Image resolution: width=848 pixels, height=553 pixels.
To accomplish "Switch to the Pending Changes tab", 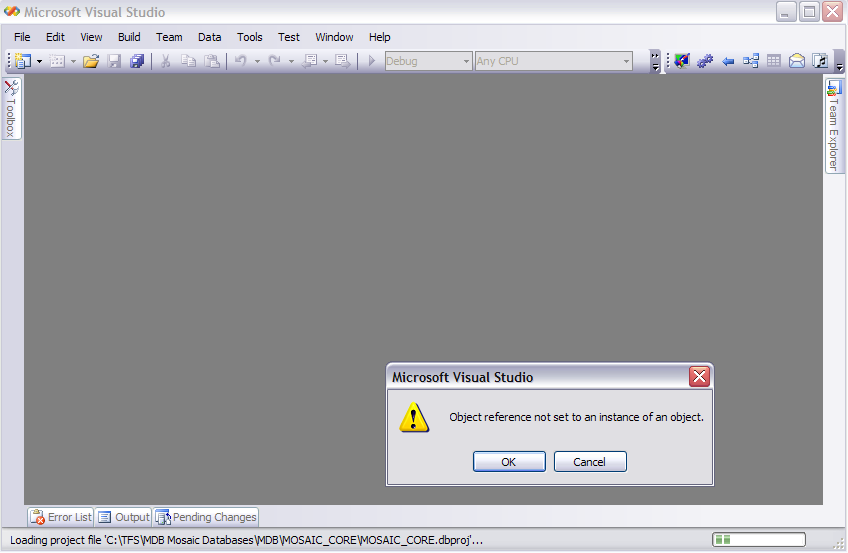I will 206,517.
